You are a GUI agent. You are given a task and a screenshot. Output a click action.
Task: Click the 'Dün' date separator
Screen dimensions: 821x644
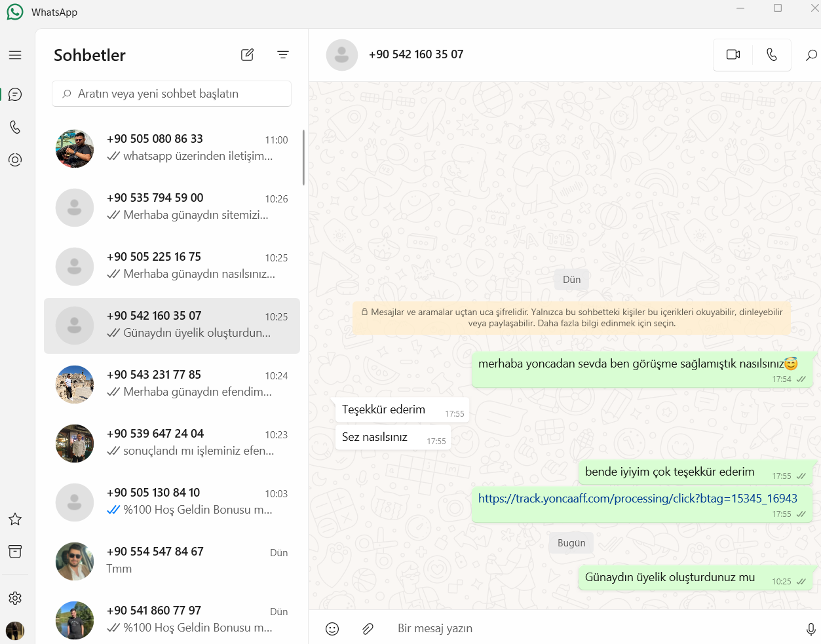(572, 280)
